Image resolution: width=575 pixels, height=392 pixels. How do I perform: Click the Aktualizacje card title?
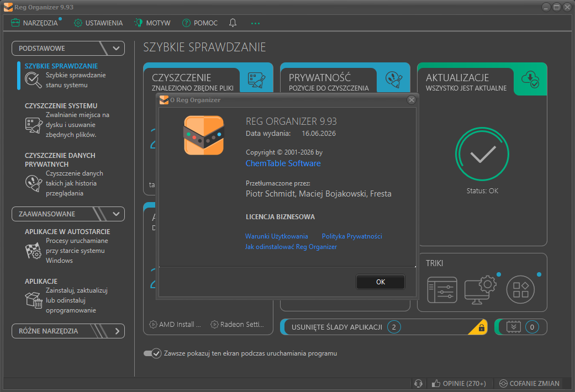(x=457, y=78)
